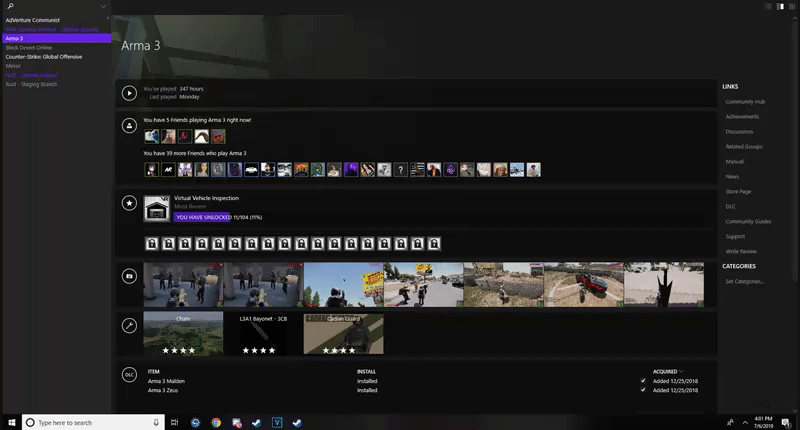Click the Arma 3 Malden DLC row
This screenshot has height=430, width=800.
(x=423, y=381)
